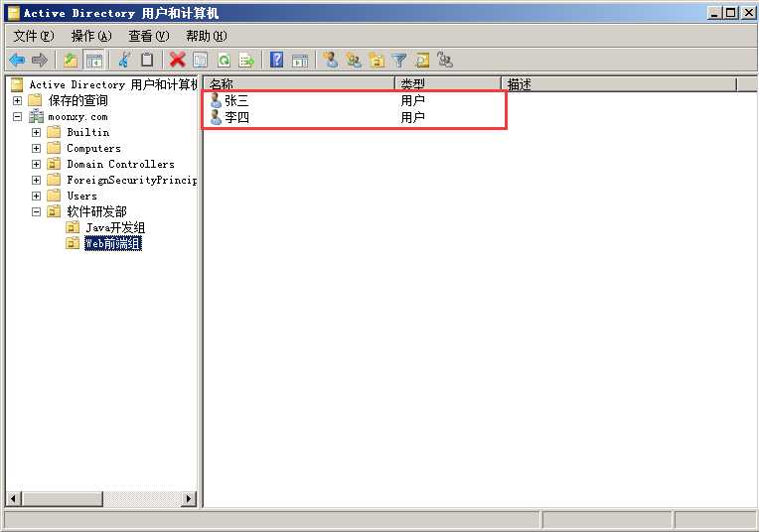Click the moonxy.com domain icon
This screenshot has height=532, width=759.
(x=36, y=116)
